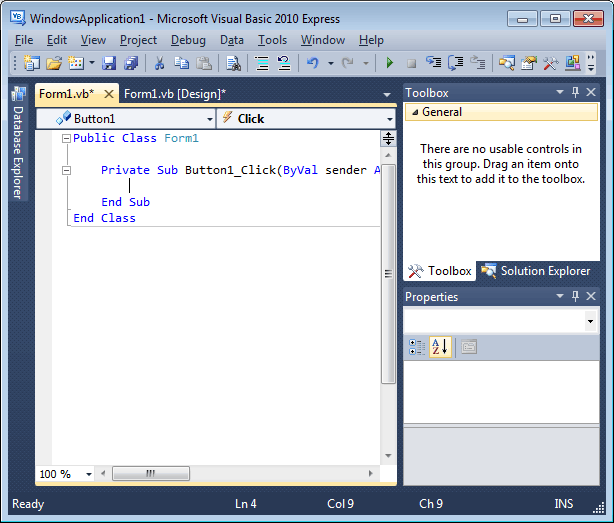Click the horizontal scrollbar thumb

coord(151,473)
